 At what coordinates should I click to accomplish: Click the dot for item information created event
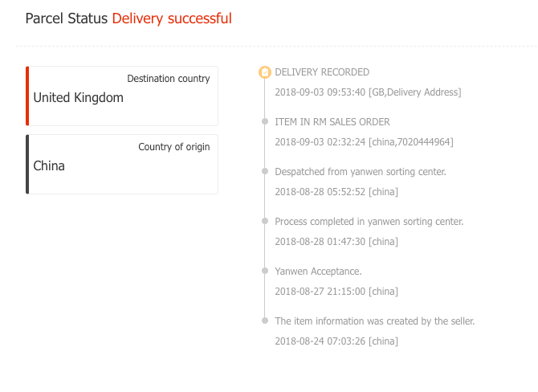(265, 321)
